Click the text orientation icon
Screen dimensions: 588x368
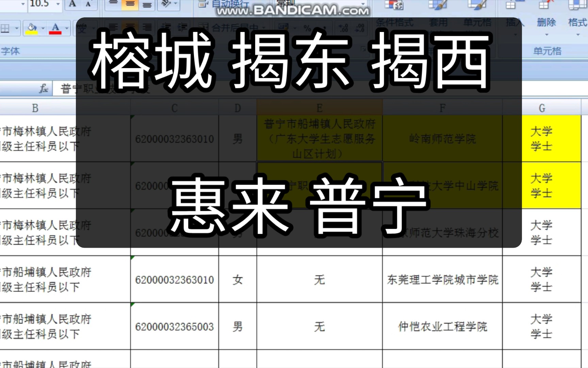(x=166, y=4)
